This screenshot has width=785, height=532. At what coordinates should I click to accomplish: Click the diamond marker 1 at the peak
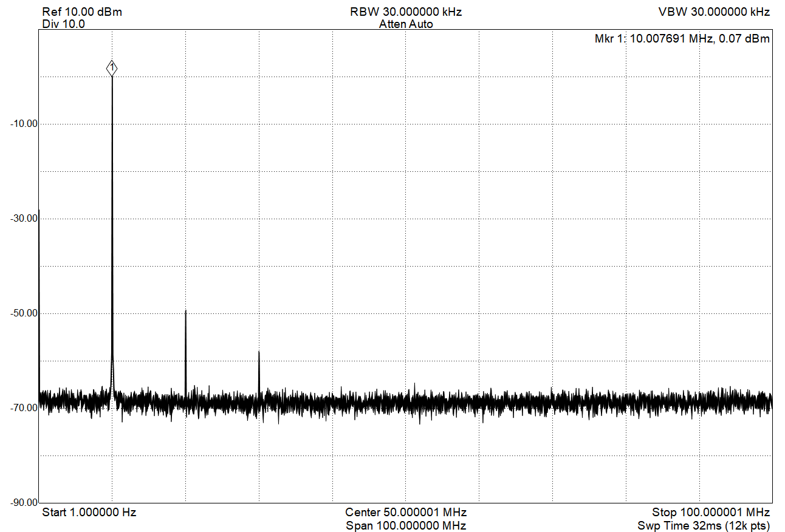[112, 69]
